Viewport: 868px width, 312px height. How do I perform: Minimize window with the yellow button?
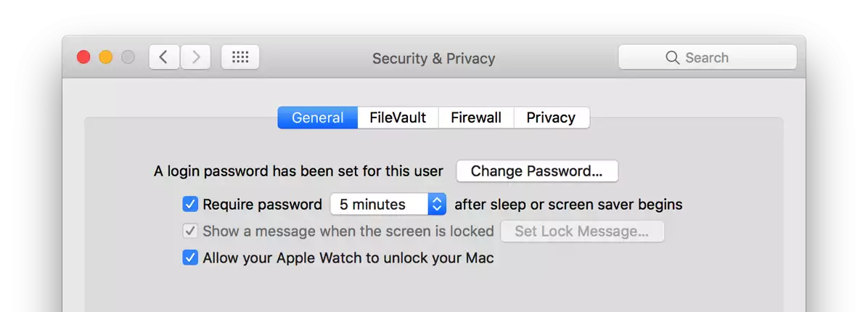tap(106, 57)
